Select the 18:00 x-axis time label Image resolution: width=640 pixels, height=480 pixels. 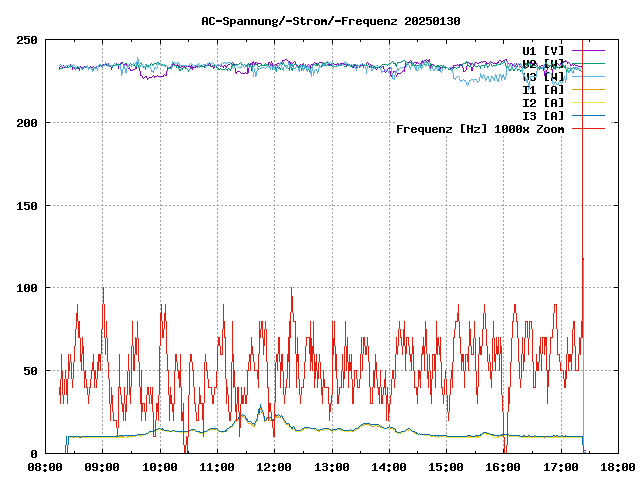pyautogui.click(x=617, y=467)
